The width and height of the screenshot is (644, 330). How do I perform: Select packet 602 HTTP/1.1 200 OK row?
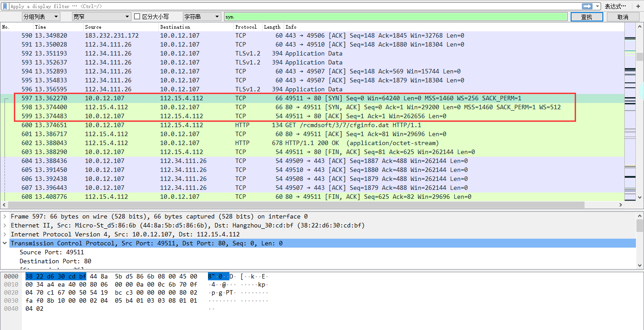tap(312, 143)
